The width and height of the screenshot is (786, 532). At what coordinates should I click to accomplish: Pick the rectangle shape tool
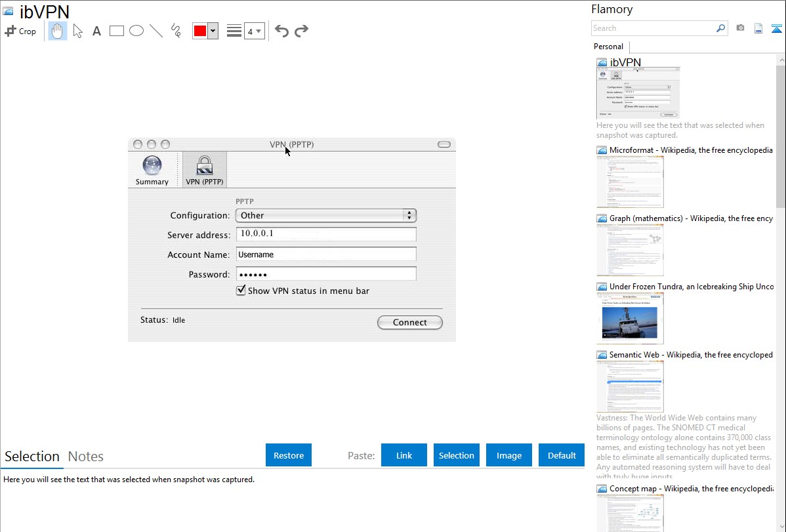117,31
